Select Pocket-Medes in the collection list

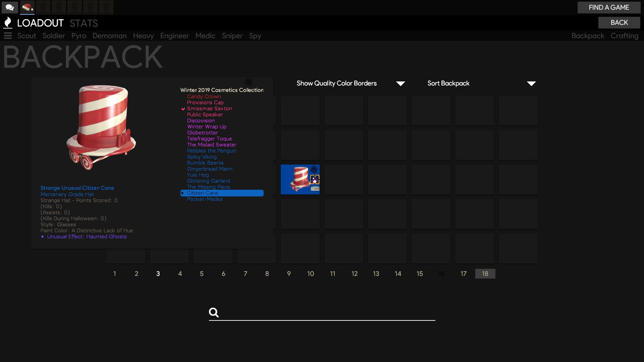pos(205,199)
